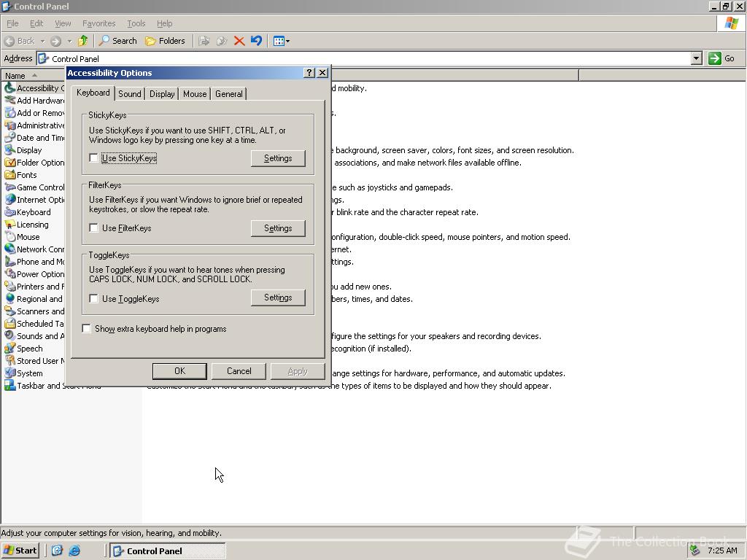Select the Network Connections icon
Screen dimensions: 747x560
point(10,249)
